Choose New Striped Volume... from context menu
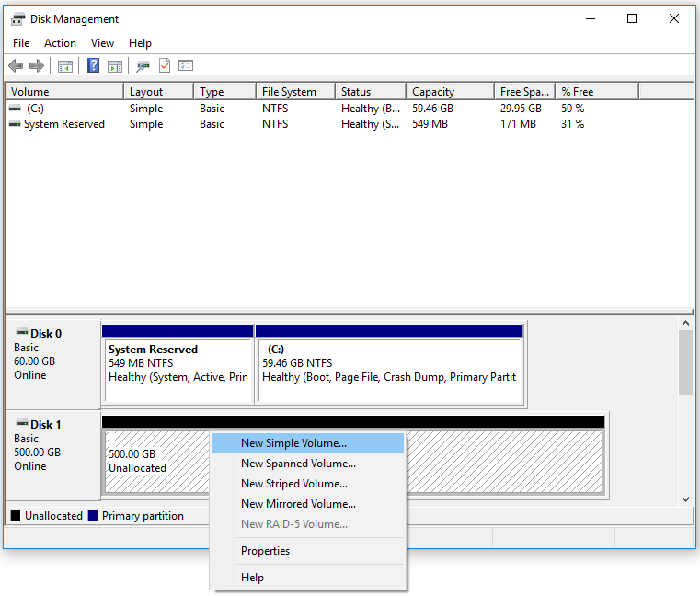 307,484
